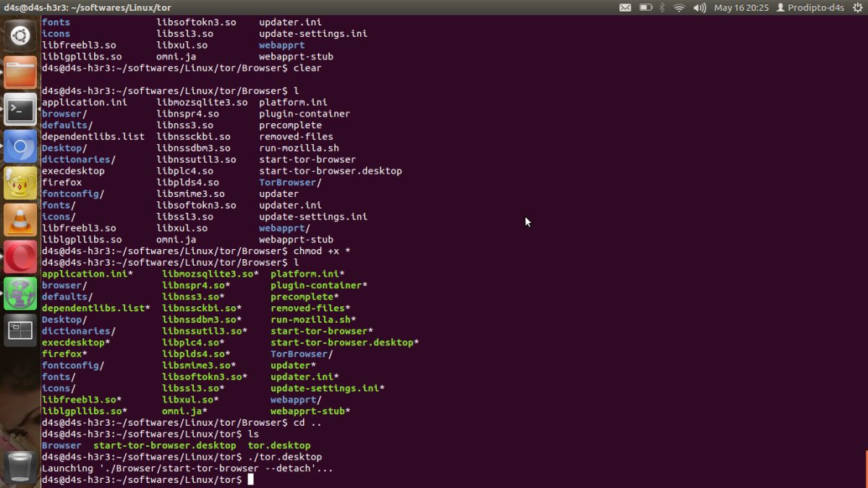Click the green 'dependentlibs.list*' entry
Image resolution: width=868 pixels, height=488 pixels.
[x=96, y=308]
